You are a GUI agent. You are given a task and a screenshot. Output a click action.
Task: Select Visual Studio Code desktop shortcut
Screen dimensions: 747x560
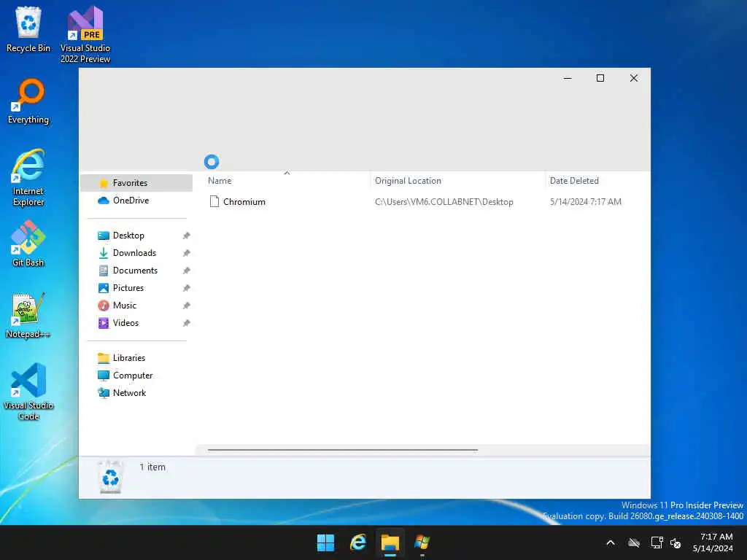(28, 392)
